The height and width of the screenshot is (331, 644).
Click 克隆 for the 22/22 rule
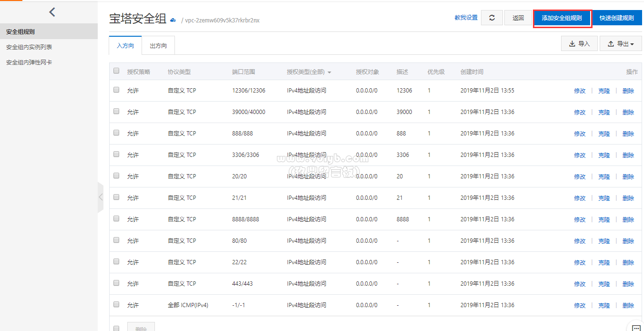[x=604, y=262]
